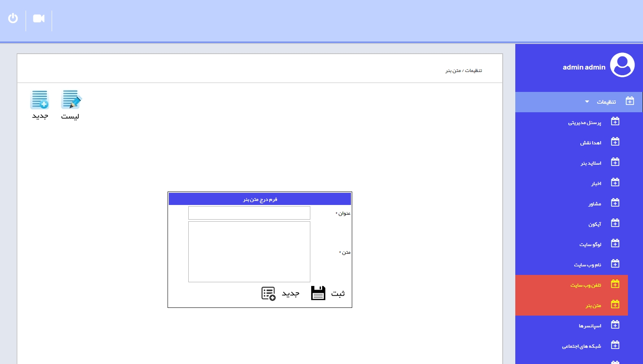Open پرسنل مدیریتی menu item

pos(584,122)
